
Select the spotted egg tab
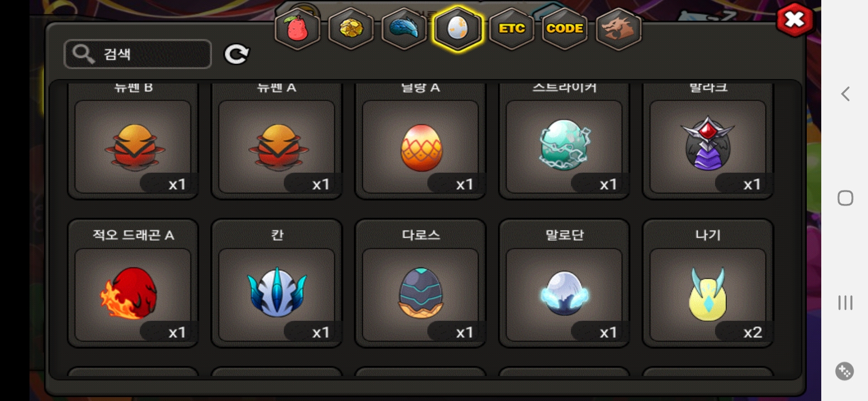pos(458,29)
